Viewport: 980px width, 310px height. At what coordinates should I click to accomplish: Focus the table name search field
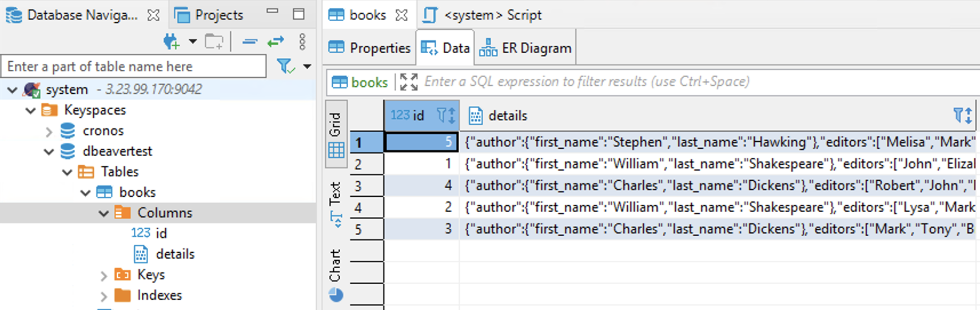(134, 66)
